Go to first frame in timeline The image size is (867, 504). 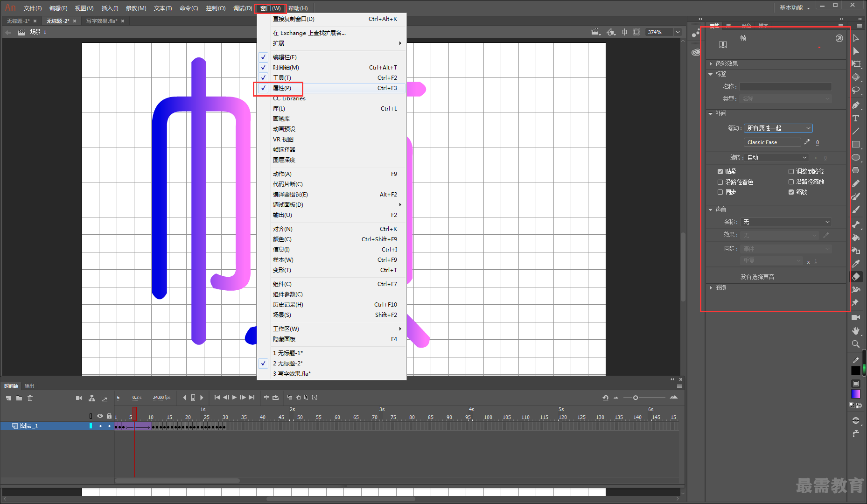[x=217, y=398]
